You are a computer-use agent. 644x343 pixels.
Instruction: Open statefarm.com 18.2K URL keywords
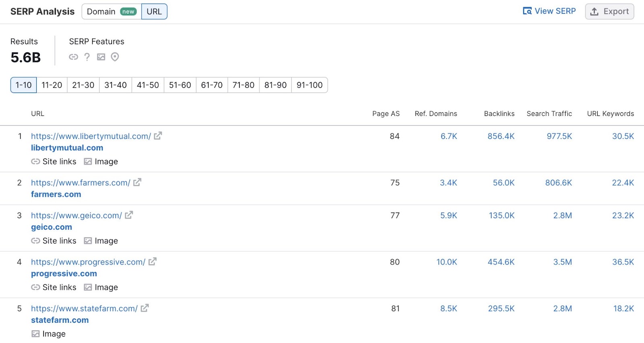[x=623, y=308]
